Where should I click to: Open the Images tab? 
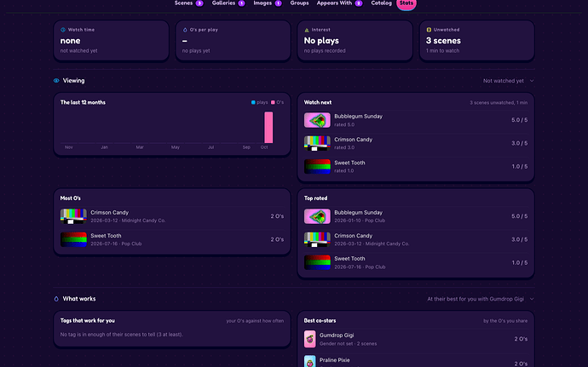[x=268, y=3]
